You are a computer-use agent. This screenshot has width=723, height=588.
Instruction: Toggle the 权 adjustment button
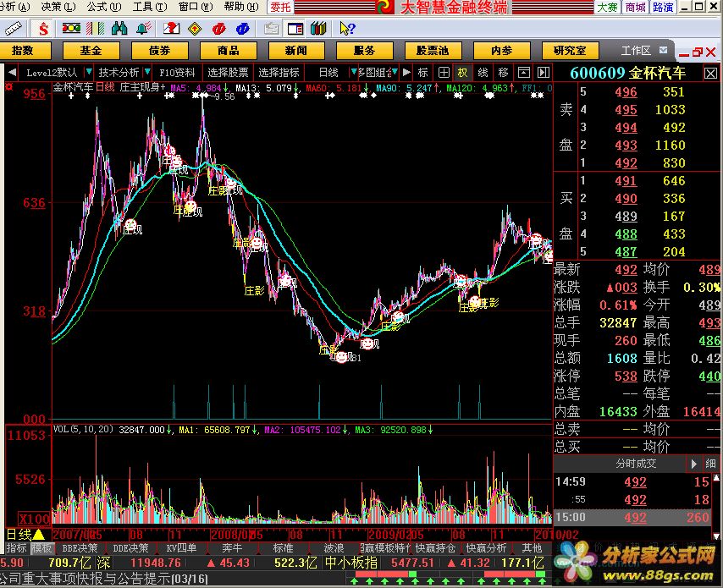tap(462, 73)
